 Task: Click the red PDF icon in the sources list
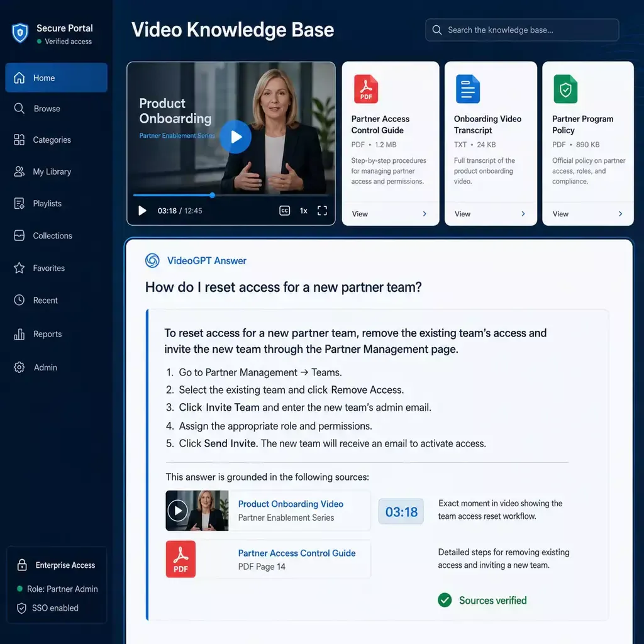180,559
